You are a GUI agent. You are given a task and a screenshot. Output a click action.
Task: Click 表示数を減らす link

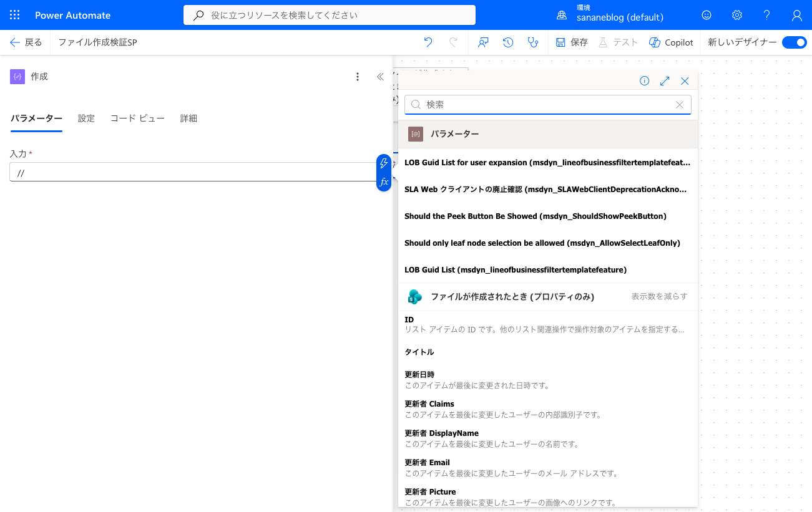tap(659, 297)
